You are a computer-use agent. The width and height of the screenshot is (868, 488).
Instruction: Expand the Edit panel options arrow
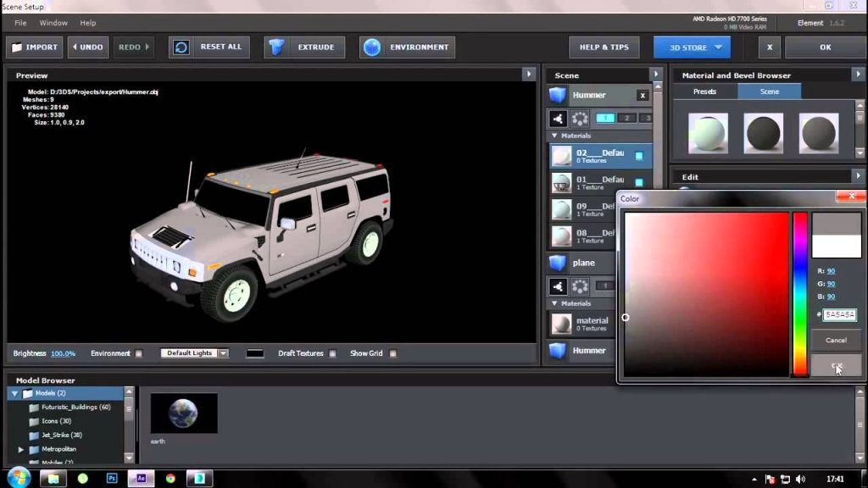pyautogui.click(x=858, y=176)
